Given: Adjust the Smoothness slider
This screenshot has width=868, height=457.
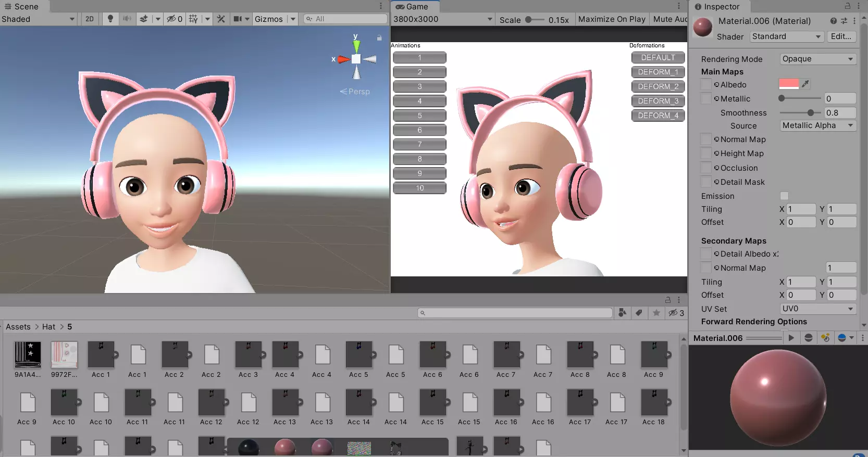Looking at the screenshot, I should (x=800, y=112).
